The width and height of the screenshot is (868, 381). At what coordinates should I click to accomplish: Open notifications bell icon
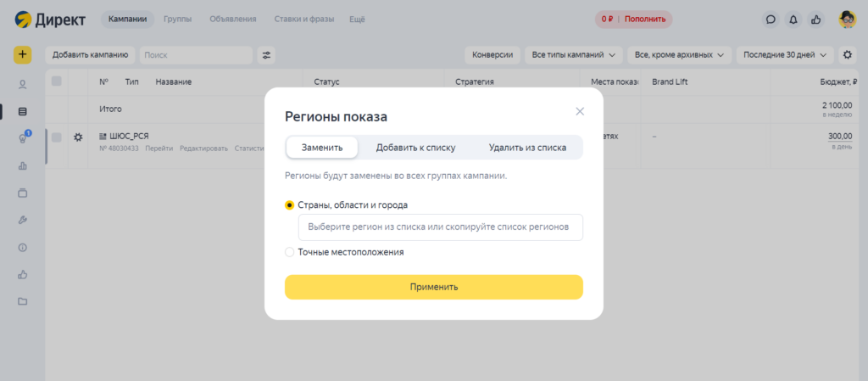click(x=793, y=19)
